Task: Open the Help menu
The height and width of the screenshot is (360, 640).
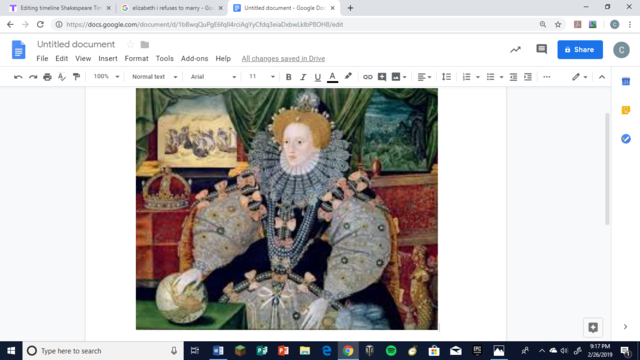Action: click(x=223, y=58)
